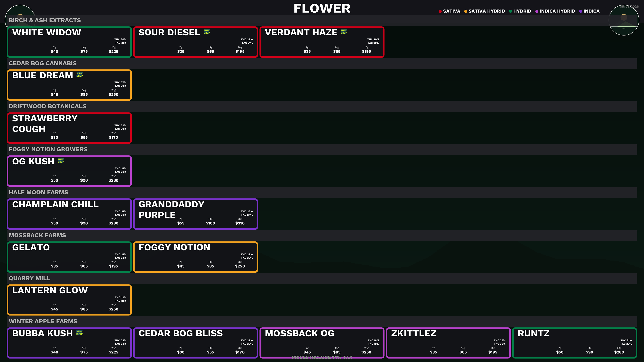Select the Zkittlez strain name
The image size is (644, 362).
pyautogui.click(x=414, y=333)
